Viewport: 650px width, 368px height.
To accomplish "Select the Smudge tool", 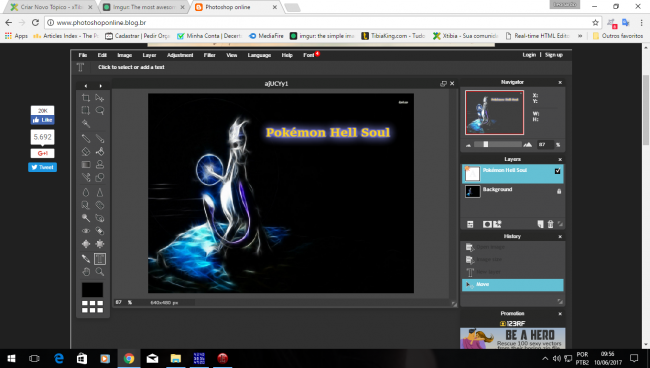I will pyautogui.click(x=86, y=205).
